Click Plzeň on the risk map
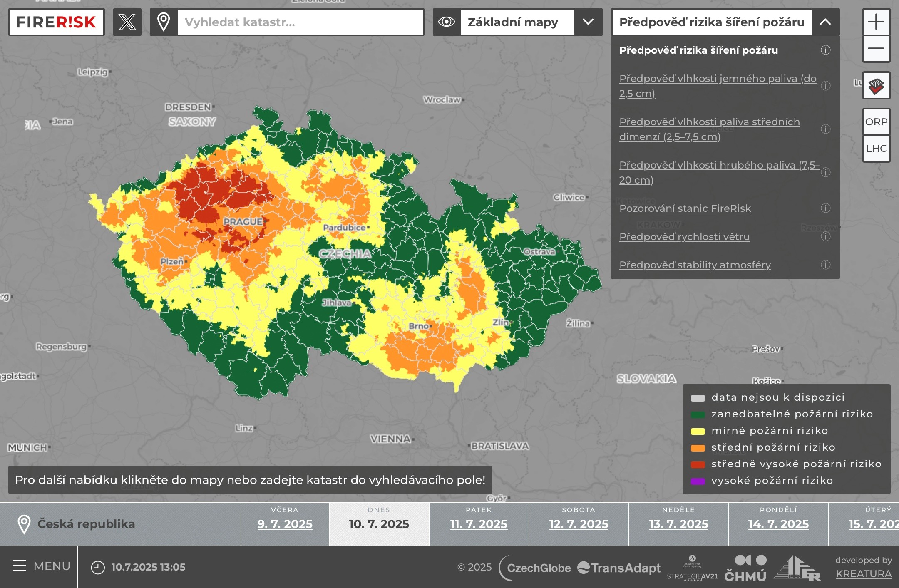Image resolution: width=899 pixels, height=588 pixels. 174,261
